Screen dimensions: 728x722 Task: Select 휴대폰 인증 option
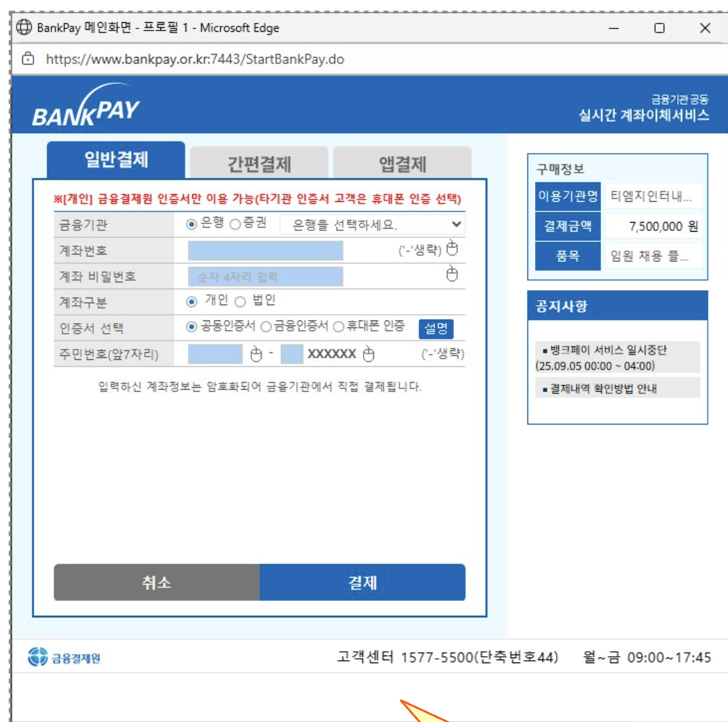339,327
